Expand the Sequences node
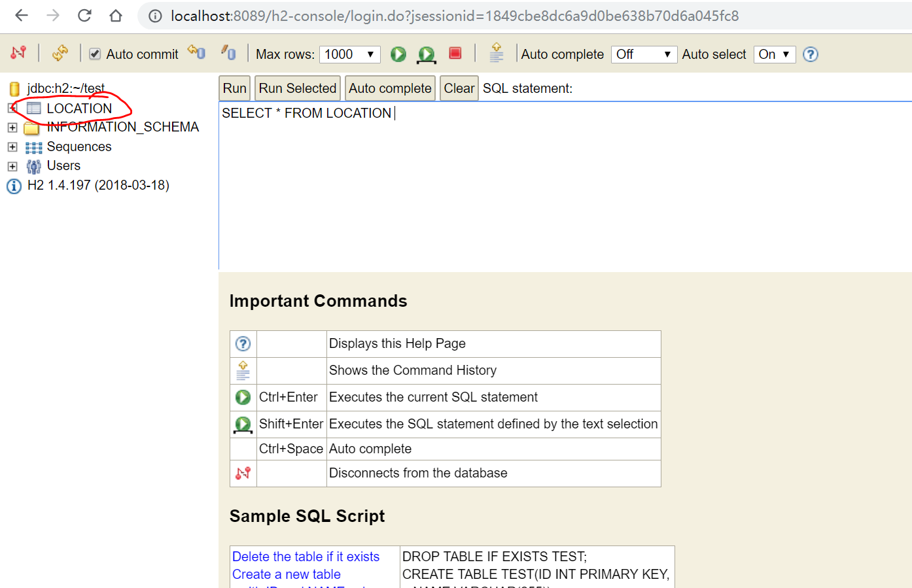Screen dimensions: 912x588 (x=12, y=147)
